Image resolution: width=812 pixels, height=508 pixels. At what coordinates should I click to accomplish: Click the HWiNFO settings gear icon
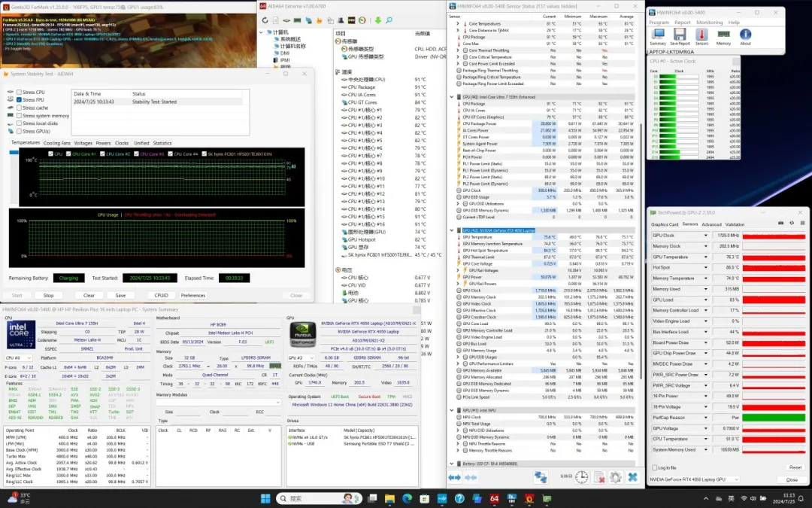pos(616,477)
